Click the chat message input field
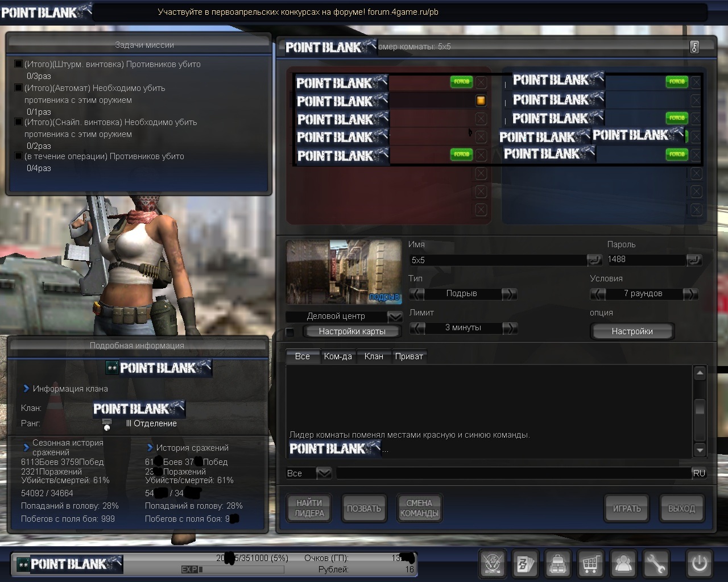 (514, 473)
